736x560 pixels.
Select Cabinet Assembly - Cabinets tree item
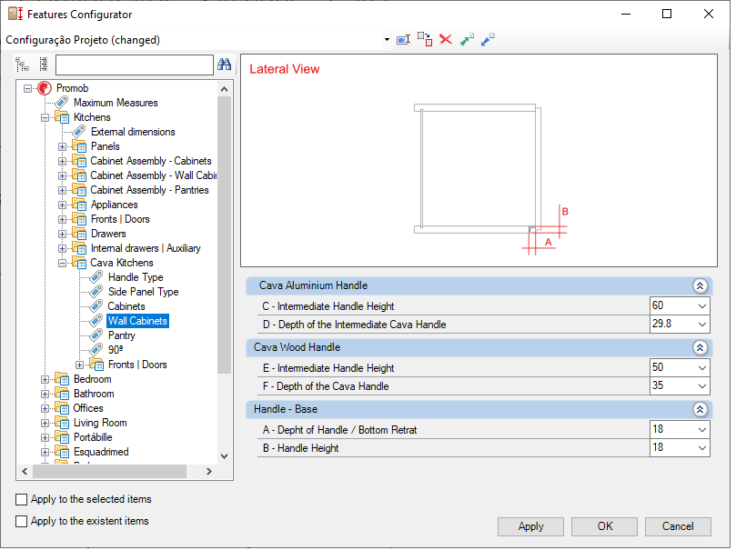pyautogui.click(x=151, y=161)
